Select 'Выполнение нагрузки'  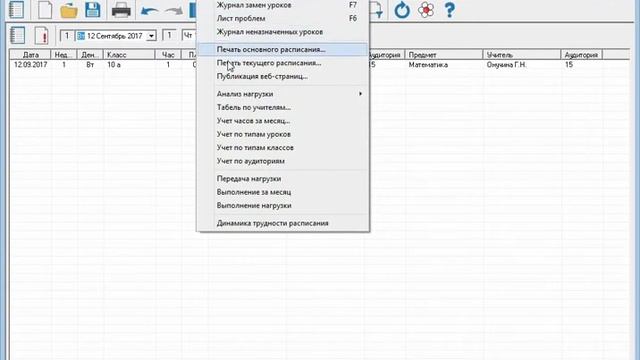283,206
